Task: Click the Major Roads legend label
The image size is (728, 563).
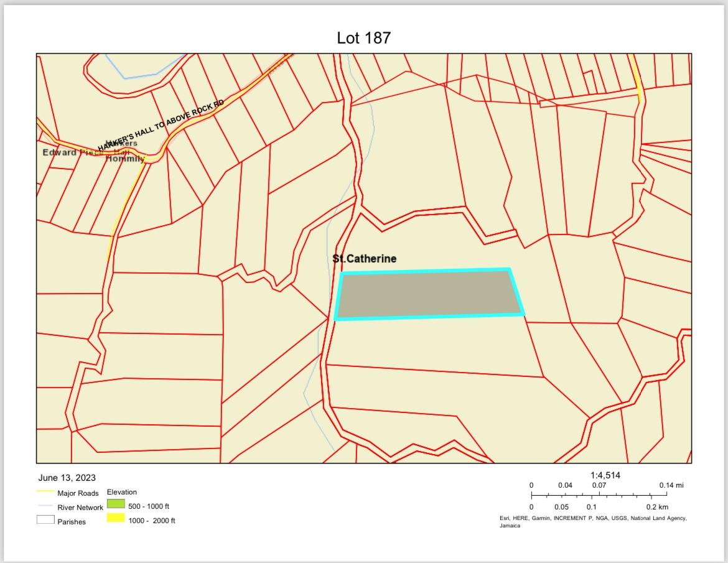Action: 78,493
